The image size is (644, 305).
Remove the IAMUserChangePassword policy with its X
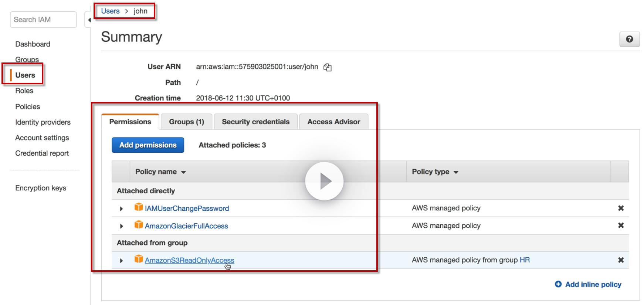[x=621, y=208]
